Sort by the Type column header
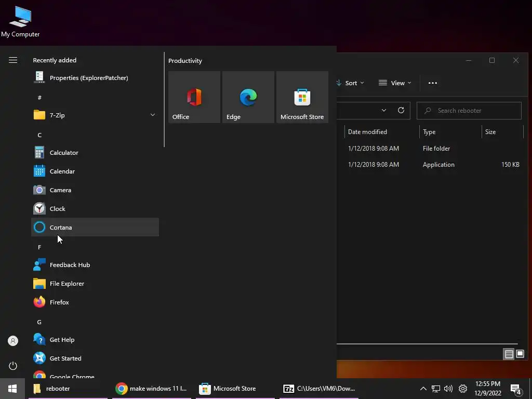This screenshot has width=532, height=399. pyautogui.click(x=450, y=131)
